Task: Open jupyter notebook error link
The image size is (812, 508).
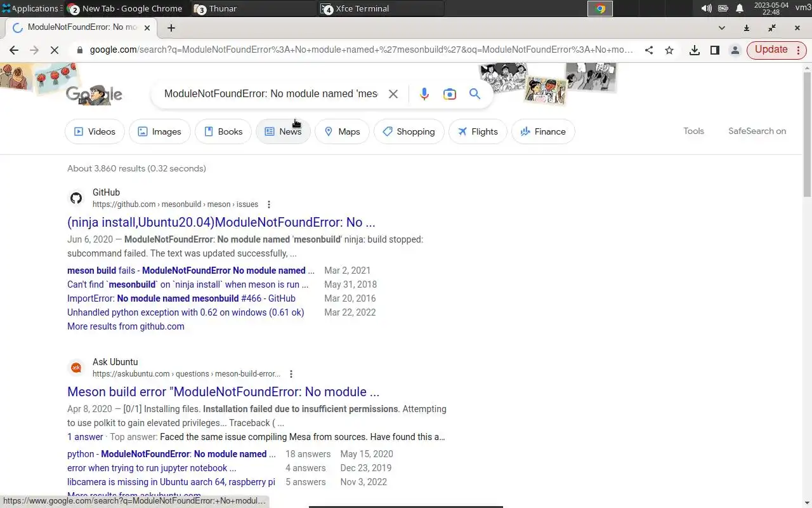Action: [x=152, y=468]
